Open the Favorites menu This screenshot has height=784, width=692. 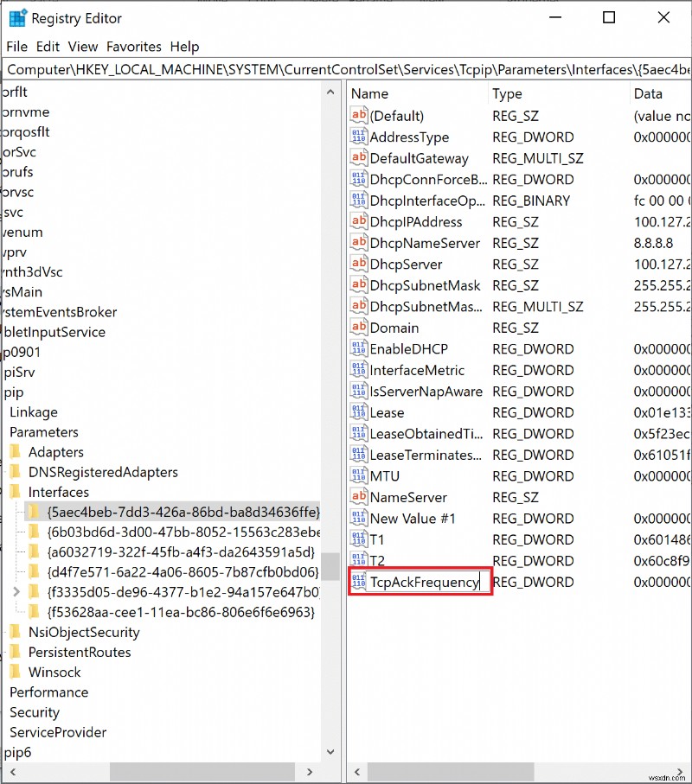click(x=133, y=47)
